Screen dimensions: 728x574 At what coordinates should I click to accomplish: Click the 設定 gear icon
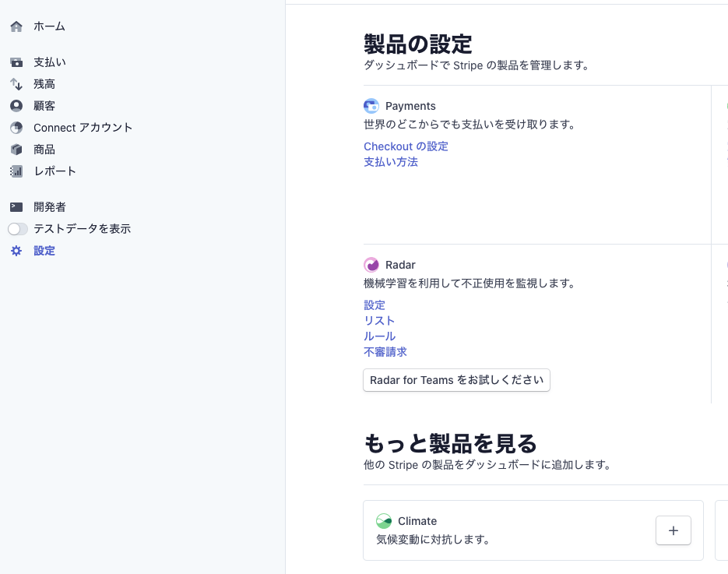[x=16, y=251]
